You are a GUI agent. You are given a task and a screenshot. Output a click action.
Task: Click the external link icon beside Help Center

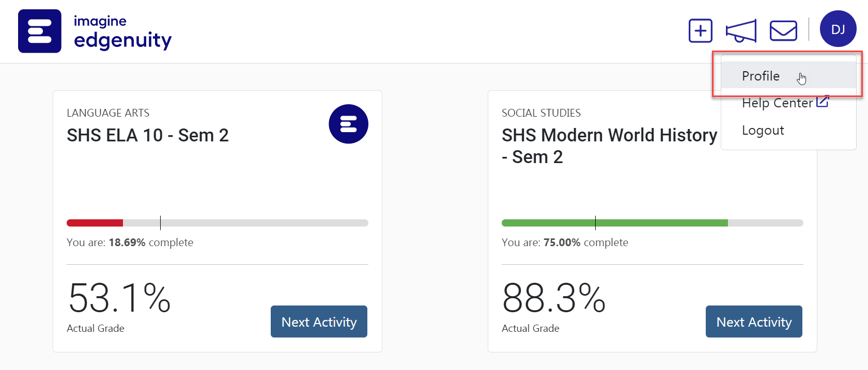(x=823, y=102)
